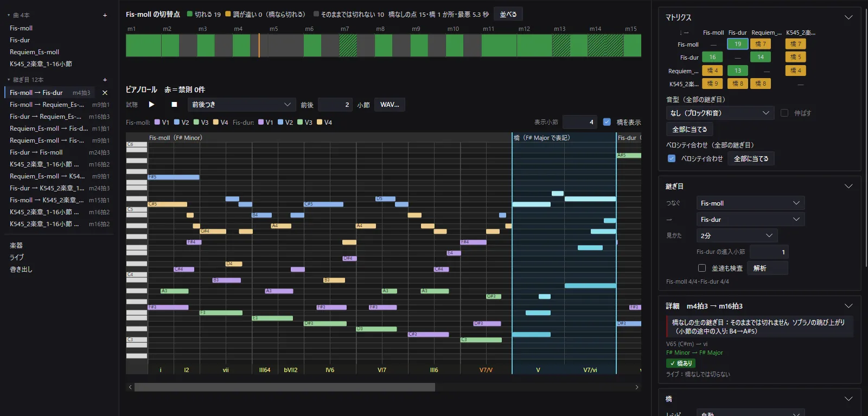Image resolution: width=868 pixels, height=416 pixels.
Task: Collapse the マトリクス panel chevron
Action: (x=848, y=17)
